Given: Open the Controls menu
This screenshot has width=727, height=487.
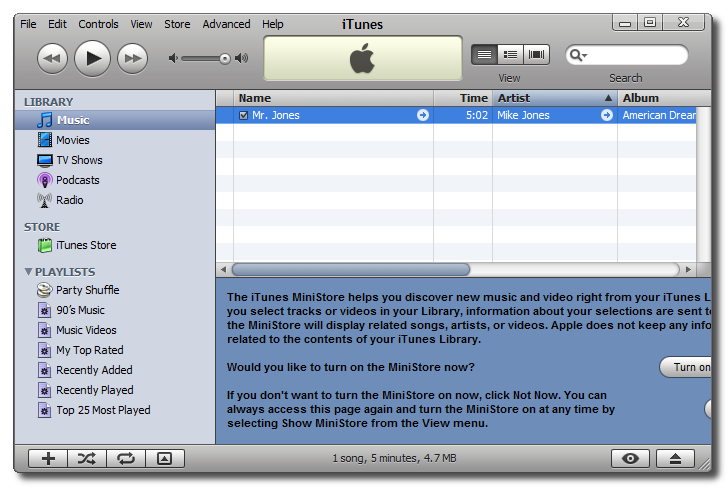Looking at the screenshot, I should pos(98,24).
